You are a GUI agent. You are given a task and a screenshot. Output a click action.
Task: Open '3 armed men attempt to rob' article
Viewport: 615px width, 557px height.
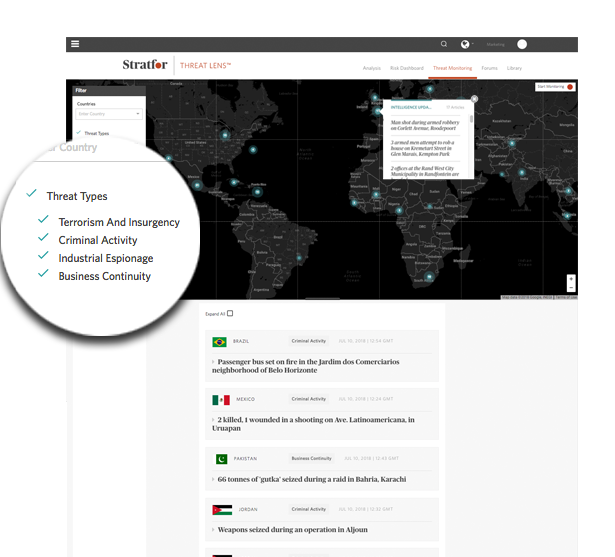tap(422, 148)
